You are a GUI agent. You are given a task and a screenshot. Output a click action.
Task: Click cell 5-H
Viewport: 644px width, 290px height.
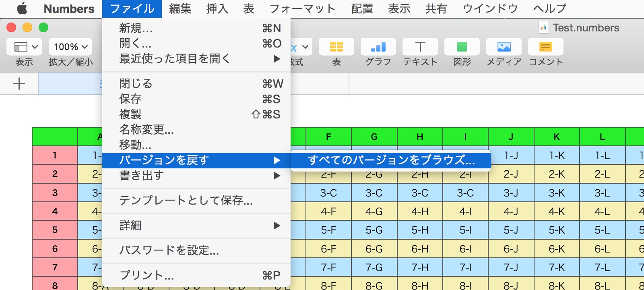(x=420, y=230)
